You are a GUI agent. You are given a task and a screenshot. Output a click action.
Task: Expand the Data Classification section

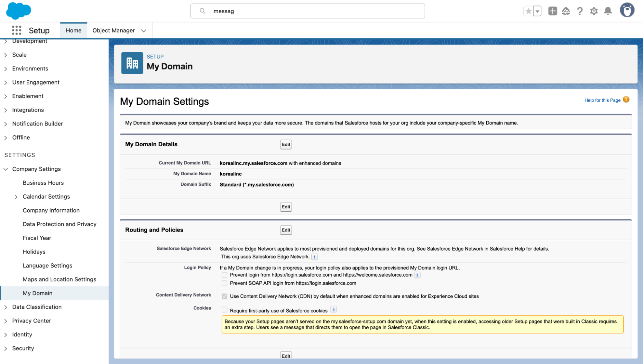click(5, 307)
